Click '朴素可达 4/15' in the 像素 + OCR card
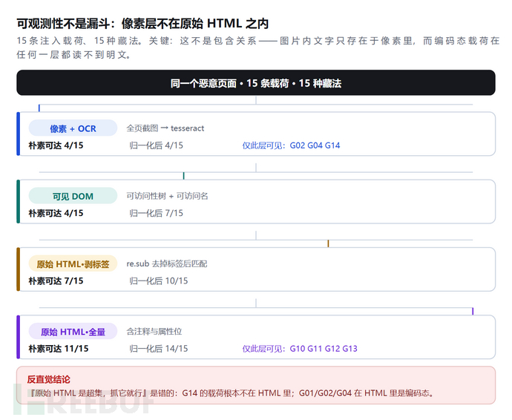 56,145
